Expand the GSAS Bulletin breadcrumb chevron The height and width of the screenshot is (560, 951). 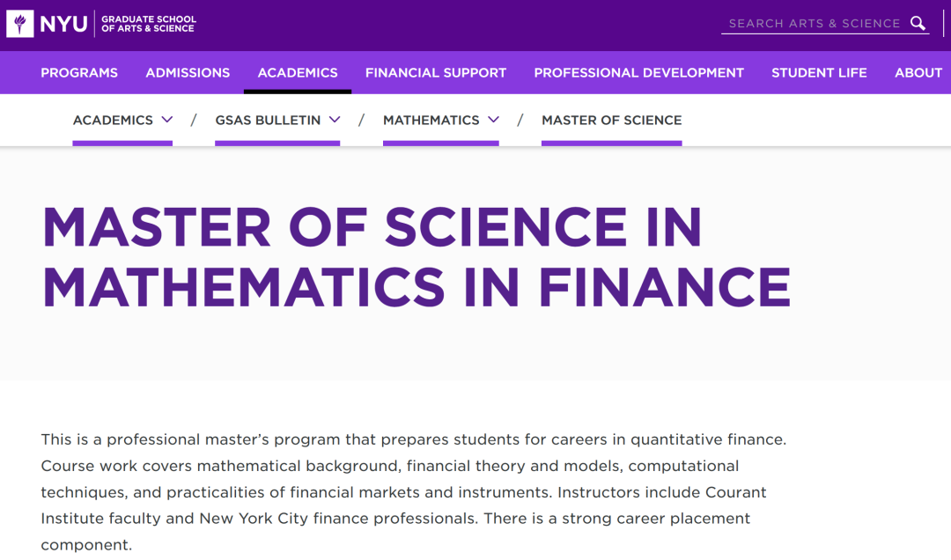(x=335, y=120)
